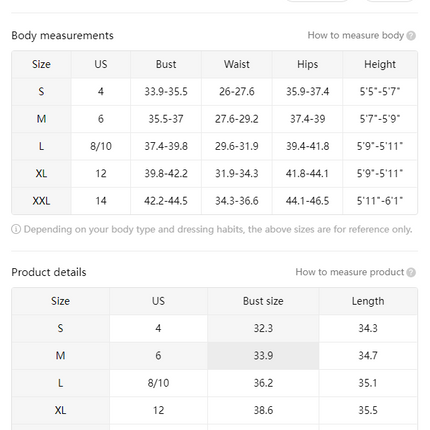Click the Hips column header

pos(307,64)
